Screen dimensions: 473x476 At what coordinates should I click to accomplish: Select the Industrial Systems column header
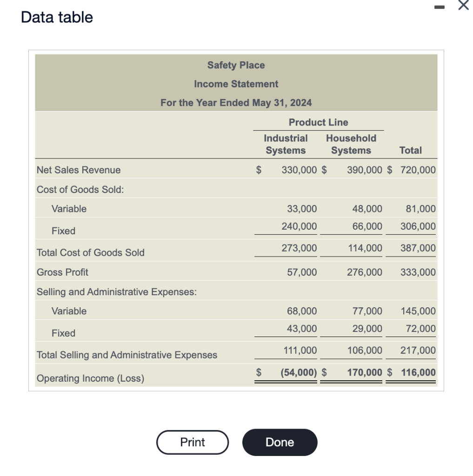pos(285,144)
